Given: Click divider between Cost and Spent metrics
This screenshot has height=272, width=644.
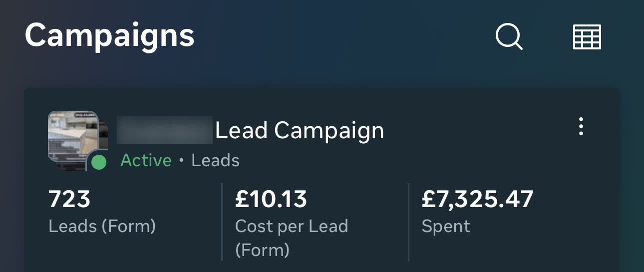Looking at the screenshot, I should 408,222.
